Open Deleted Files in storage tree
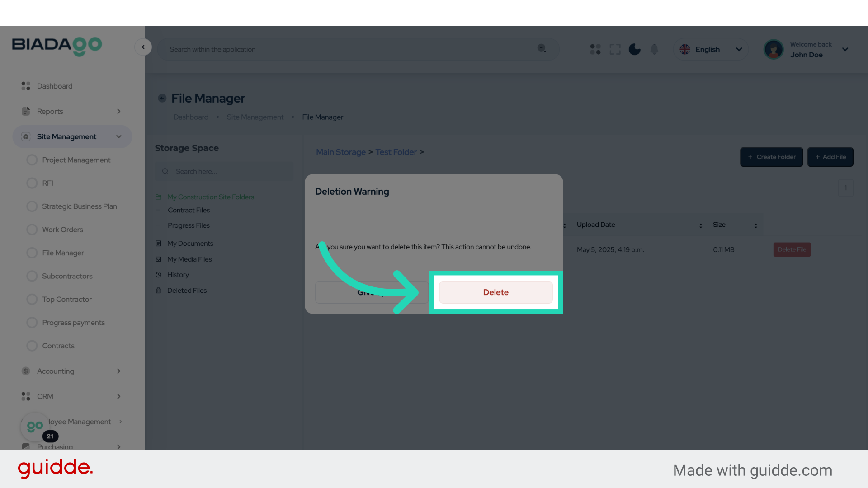Viewport: 868px width, 488px height. click(x=187, y=291)
